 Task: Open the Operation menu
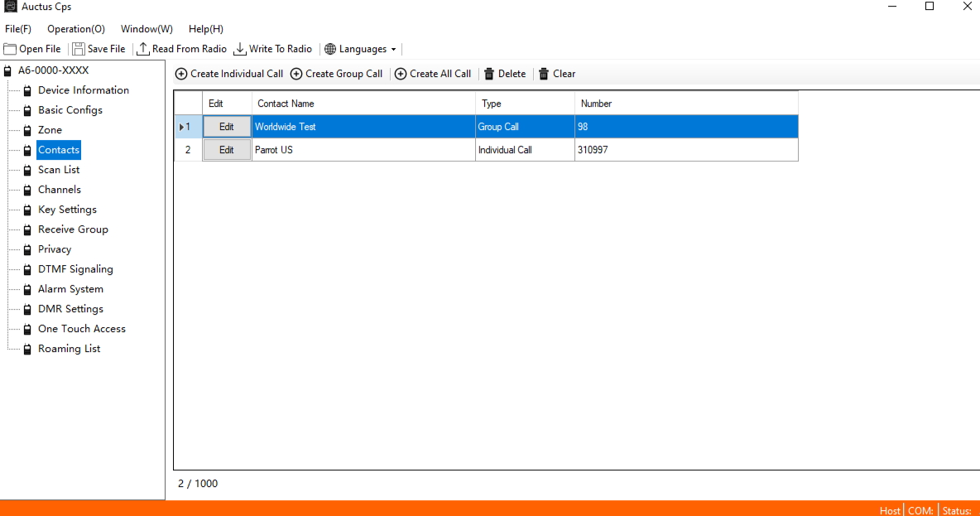point(76,29)
